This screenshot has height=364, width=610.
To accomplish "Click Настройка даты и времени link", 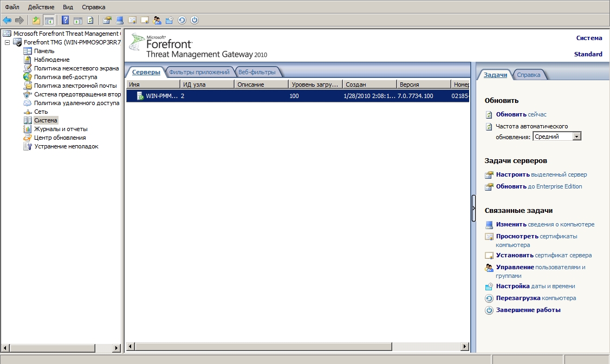I will (535, 286).
